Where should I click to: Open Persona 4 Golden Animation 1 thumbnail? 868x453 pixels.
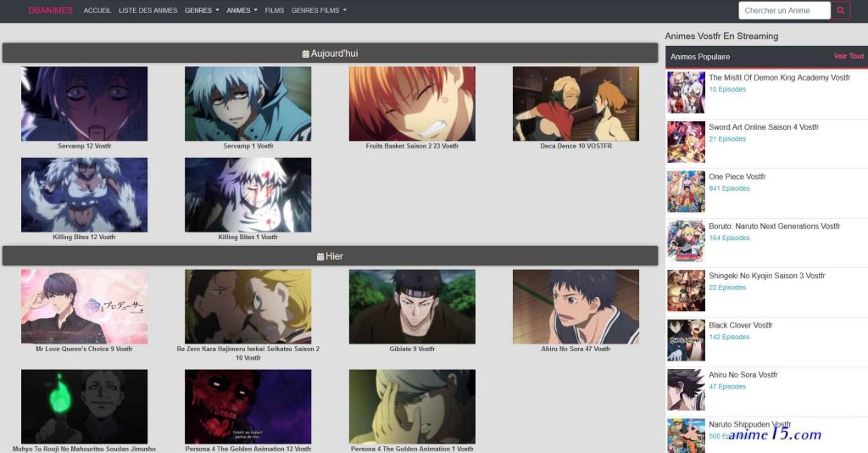coord(412,406)
